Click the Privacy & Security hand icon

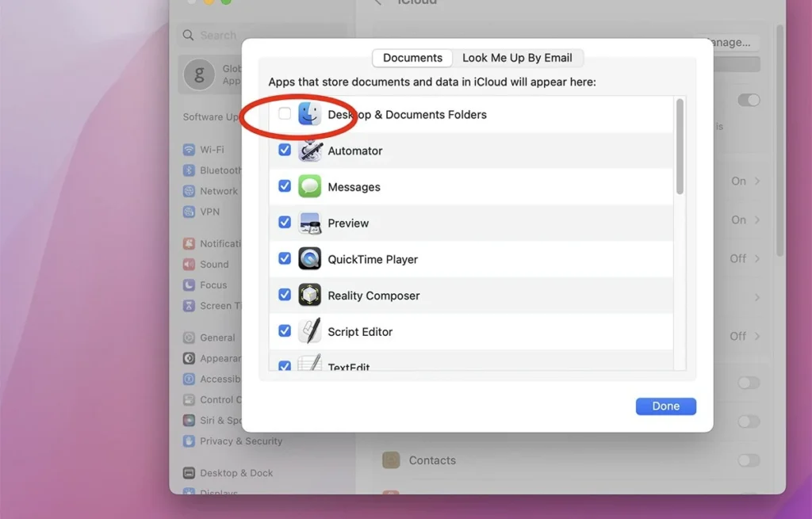point(189,441)
